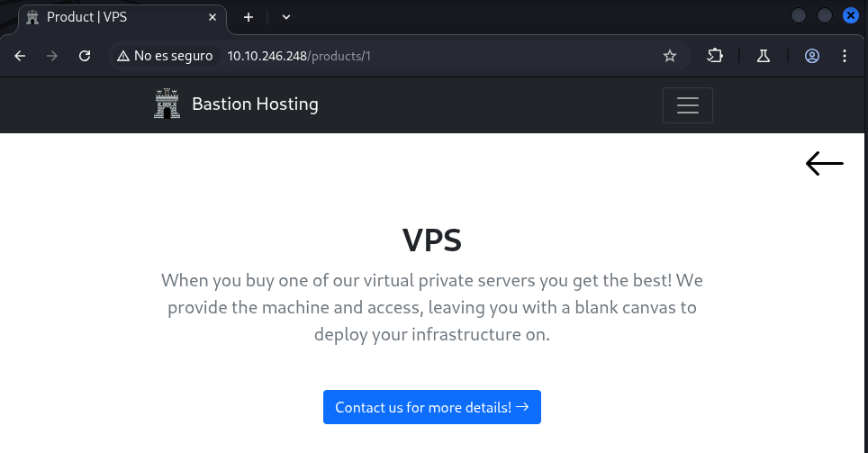Open the Chrome Labs flask icon
This screenshot has width=868, height=453.
(x=764, y=56)
